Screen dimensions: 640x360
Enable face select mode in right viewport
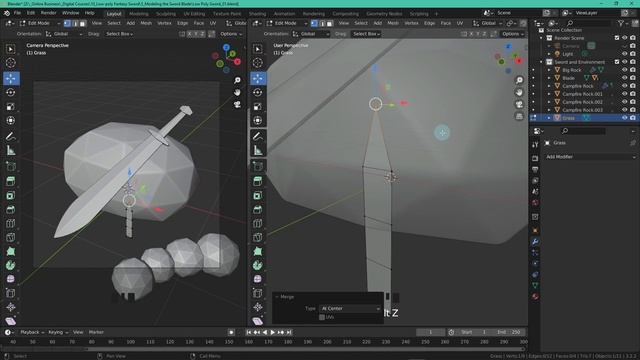[x=329, y=23]
